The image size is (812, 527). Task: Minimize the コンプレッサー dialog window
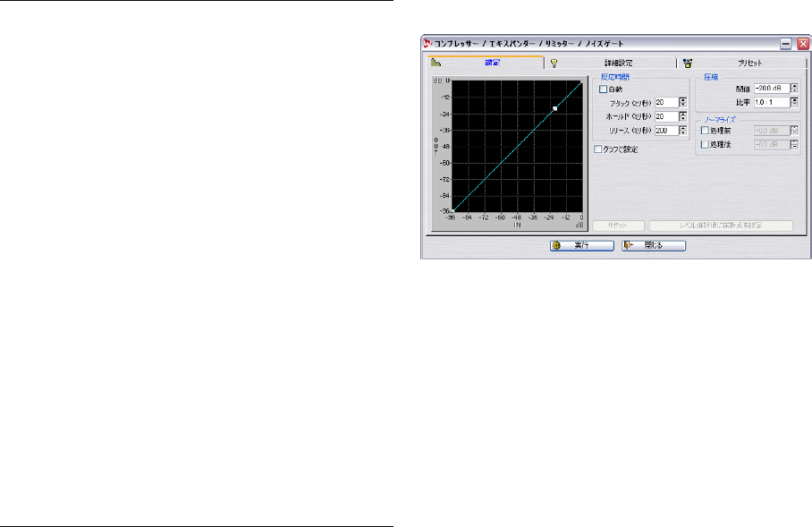786,44
